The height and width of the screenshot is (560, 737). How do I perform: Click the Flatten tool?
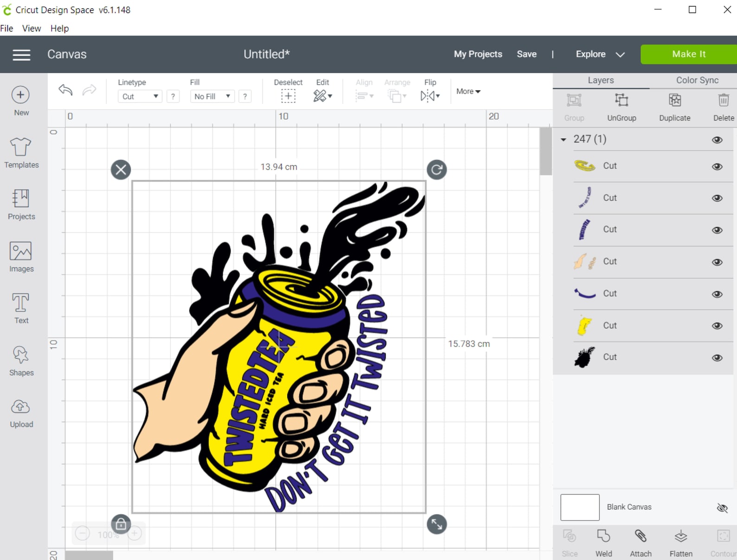click(681, 543)
